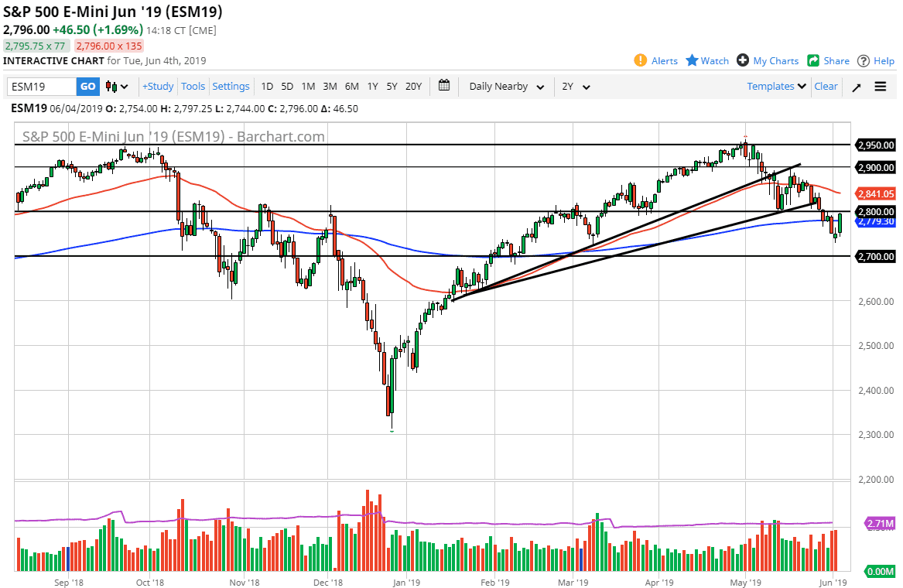Select the 20Y time range
This screenshot has height=588, width=903.
(x=413, y=87)
